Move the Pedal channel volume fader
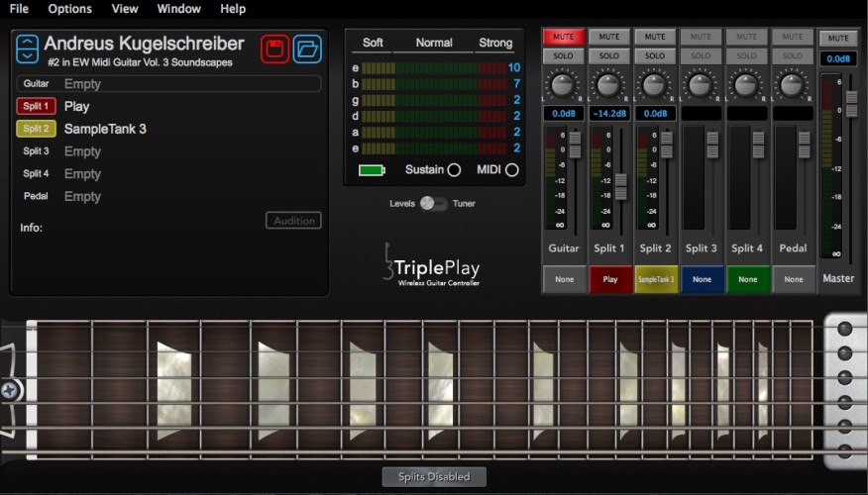The height and width of the screenshot is (495, 868). [805, 145]
